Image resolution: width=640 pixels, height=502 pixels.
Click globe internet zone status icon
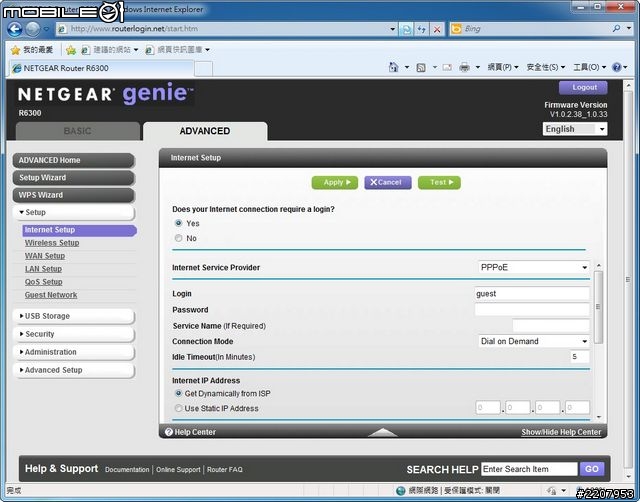click(x=401, y=491)
